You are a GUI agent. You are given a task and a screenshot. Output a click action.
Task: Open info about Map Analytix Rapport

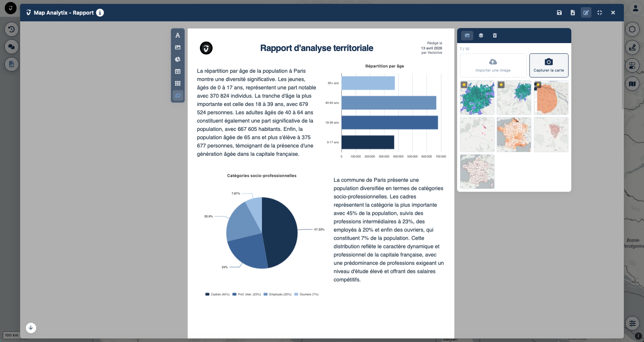pyautogui.click(x=100, y=13)
